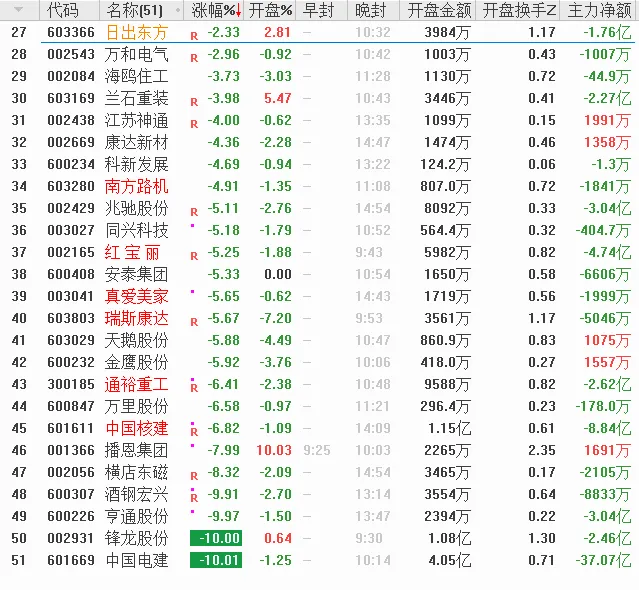Sort by 开盘% column header

[271, 10]
